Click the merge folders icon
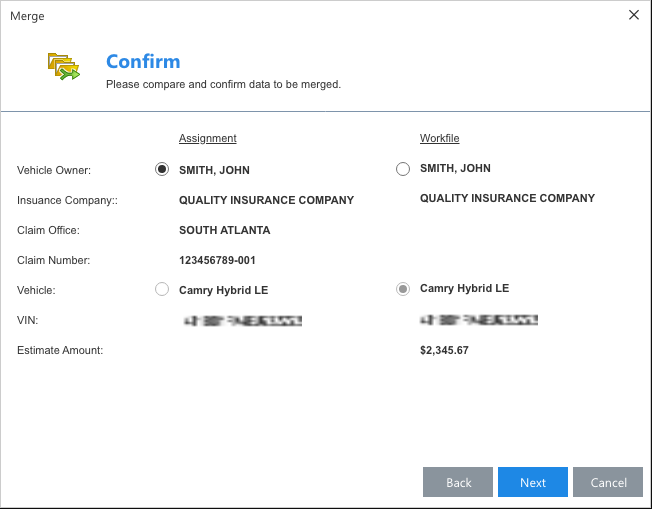The width and height of the screenshot is (652, 509). point(63,67)
